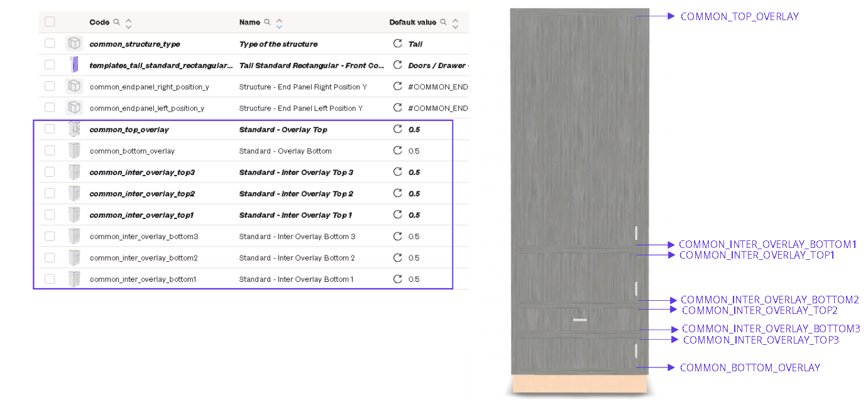
Task: Select the common_structure_type code cell
Action: 135,44
